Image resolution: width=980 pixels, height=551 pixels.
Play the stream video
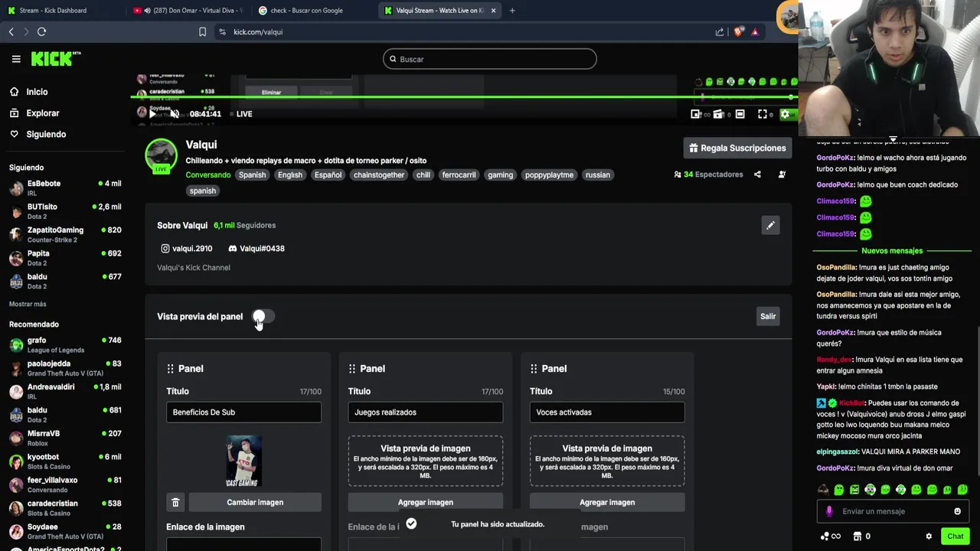152,114
